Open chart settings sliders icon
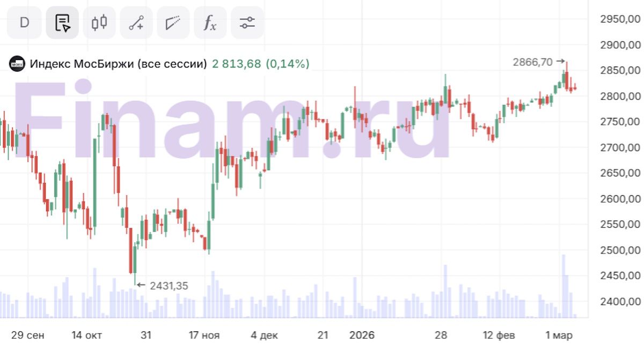The width and height of the screenshot is (644, 349). point(247,23)
